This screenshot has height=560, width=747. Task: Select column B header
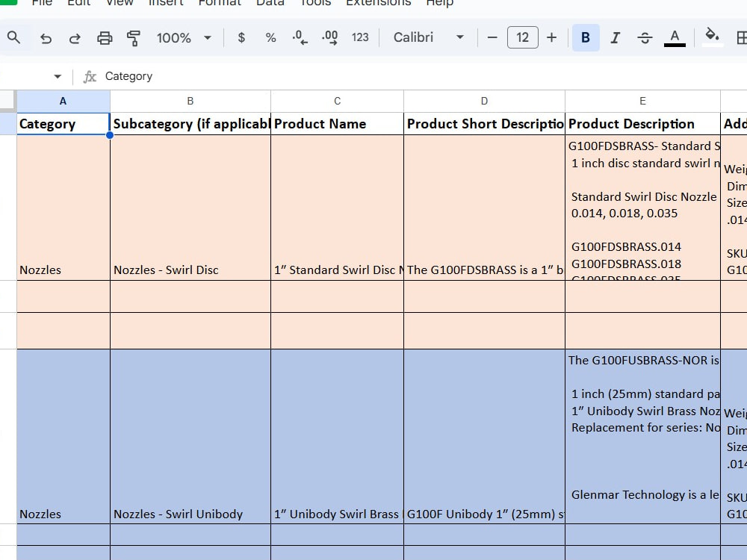(x=190, y=101)
